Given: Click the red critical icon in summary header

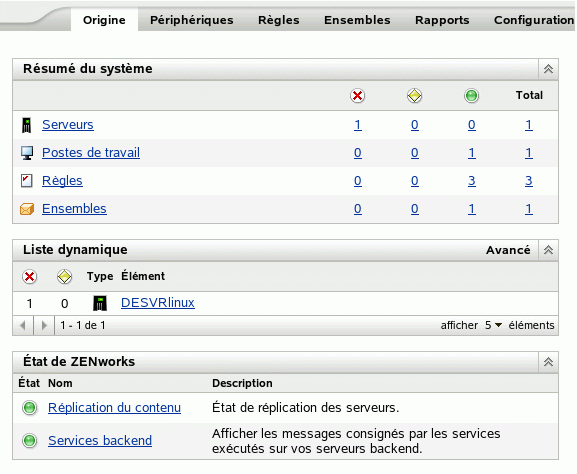Looking at the screenshot, I should 357,96.
